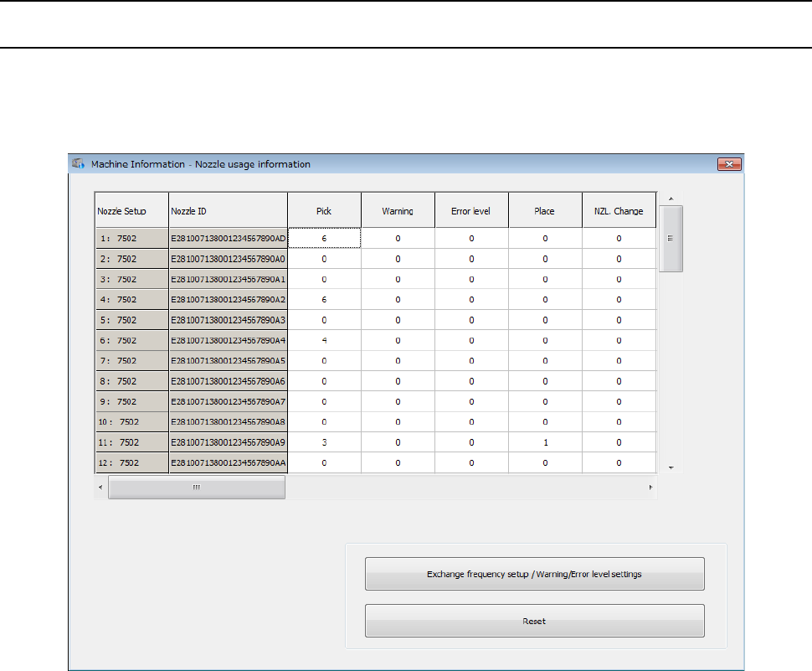The height and width of the screenshot is (671, 812).
Task: Click nozzle ID E281007138001234567890A0
Action: tap(229, 259)
